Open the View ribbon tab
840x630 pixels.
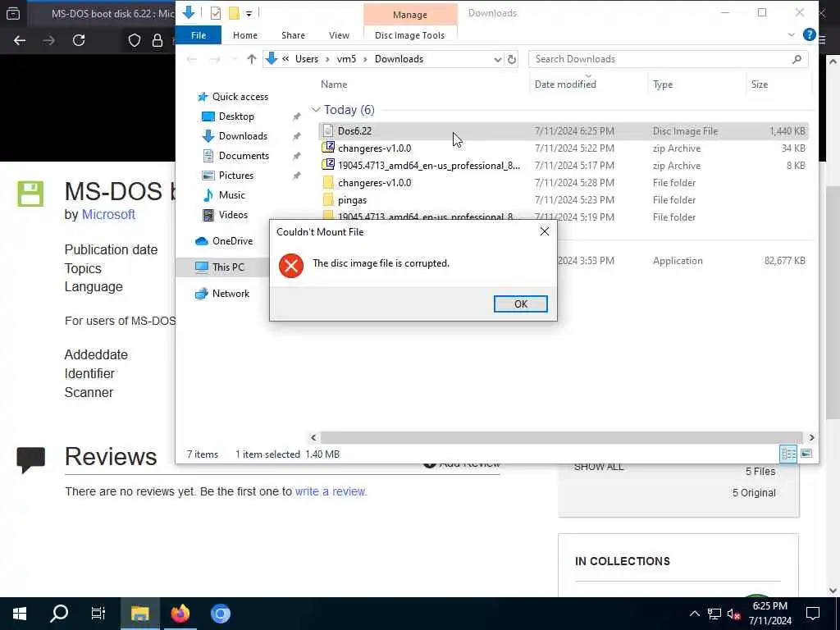click(x=339, y=35)
